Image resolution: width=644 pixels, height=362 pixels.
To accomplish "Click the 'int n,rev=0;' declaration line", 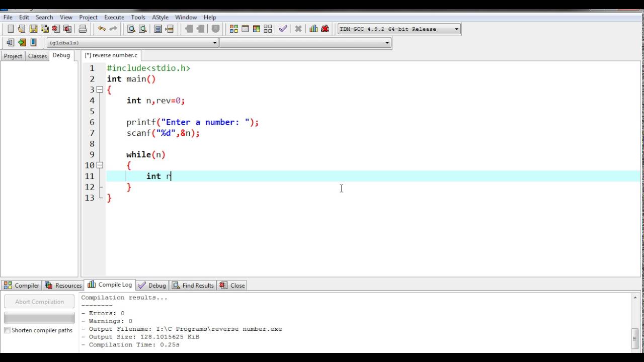I will pos(155,101).
